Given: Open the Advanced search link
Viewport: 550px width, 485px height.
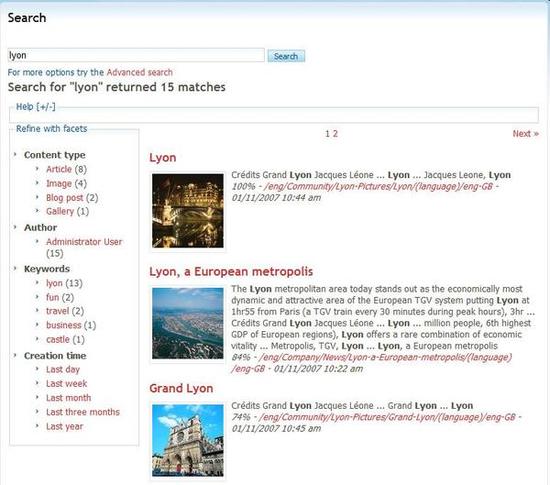Looking at the screenshot, I should click(140, 72).
